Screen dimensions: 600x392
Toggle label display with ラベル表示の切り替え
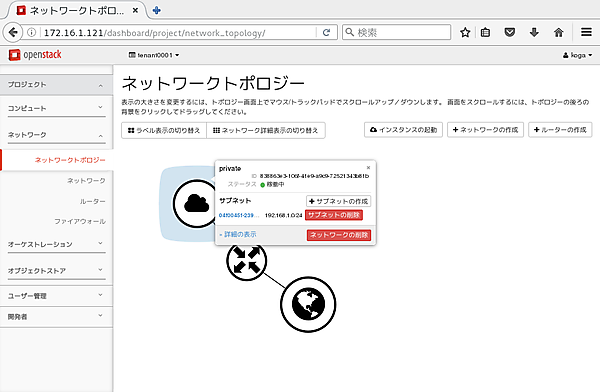pos(164,131)
